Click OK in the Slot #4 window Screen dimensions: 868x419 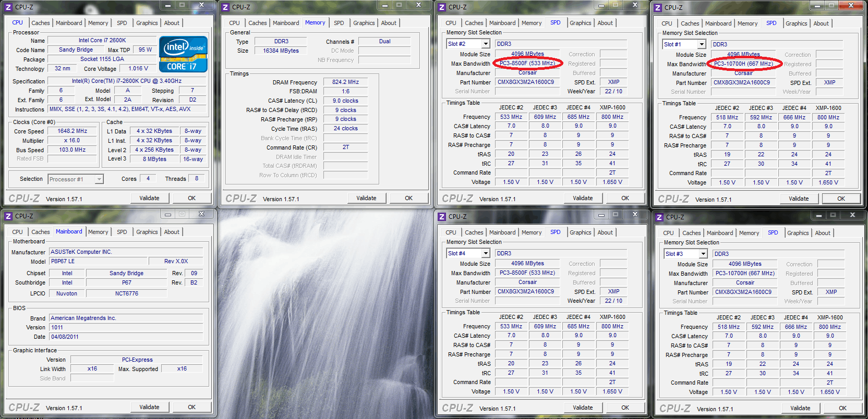click(625, 408)
